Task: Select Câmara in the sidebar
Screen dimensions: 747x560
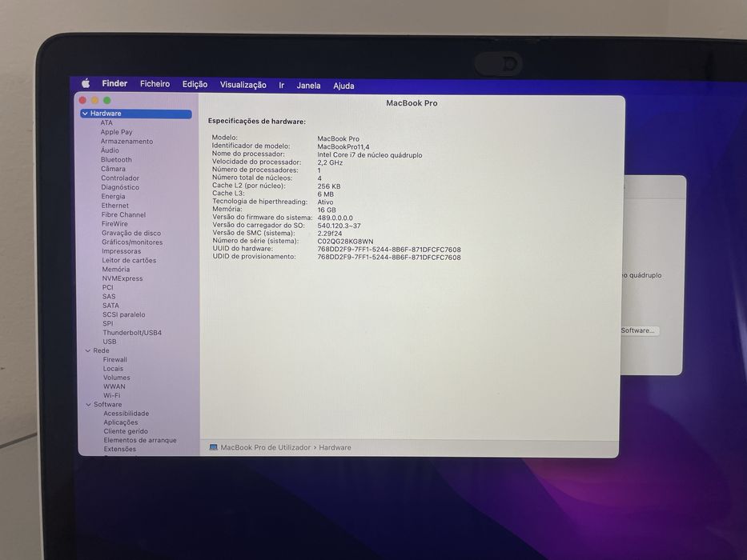Action: tap(113, 169)
